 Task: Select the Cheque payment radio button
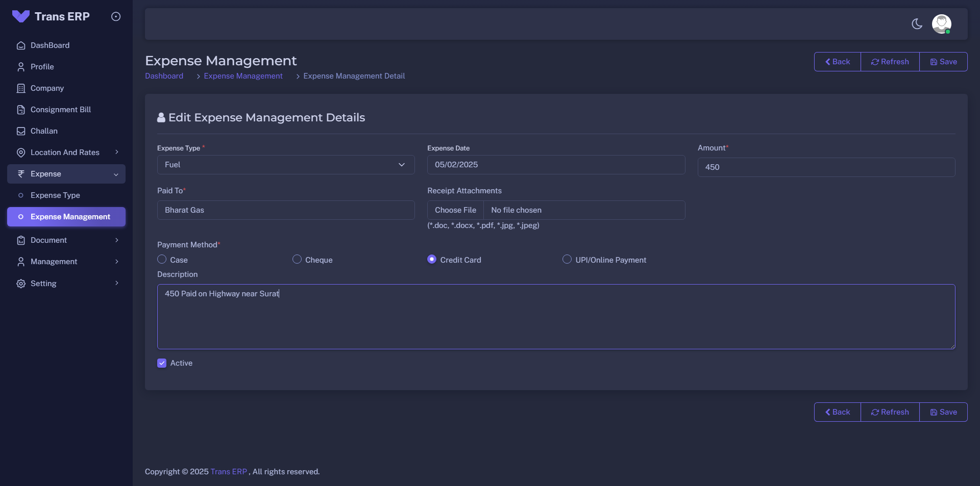click(x=297, y=259)
